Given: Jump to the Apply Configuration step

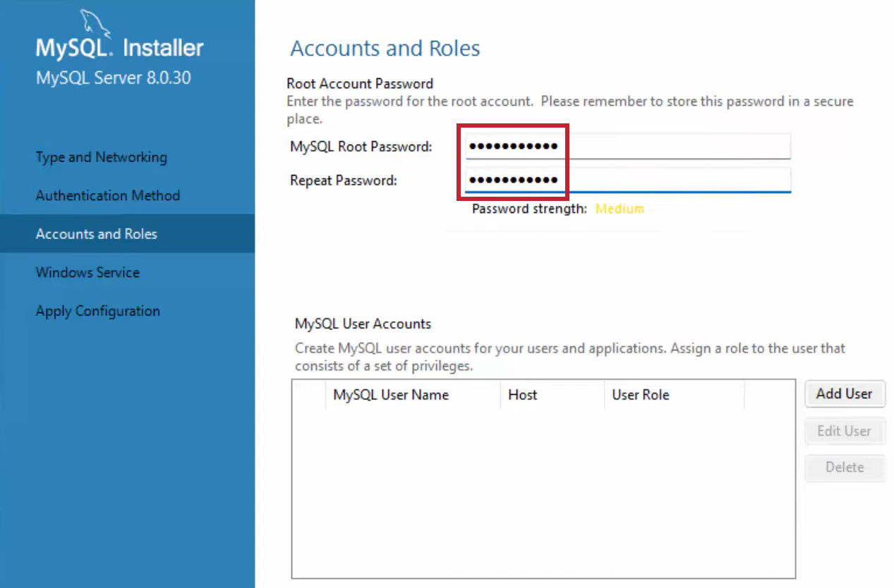Looking at the screenshot, I should click(97, 311).
